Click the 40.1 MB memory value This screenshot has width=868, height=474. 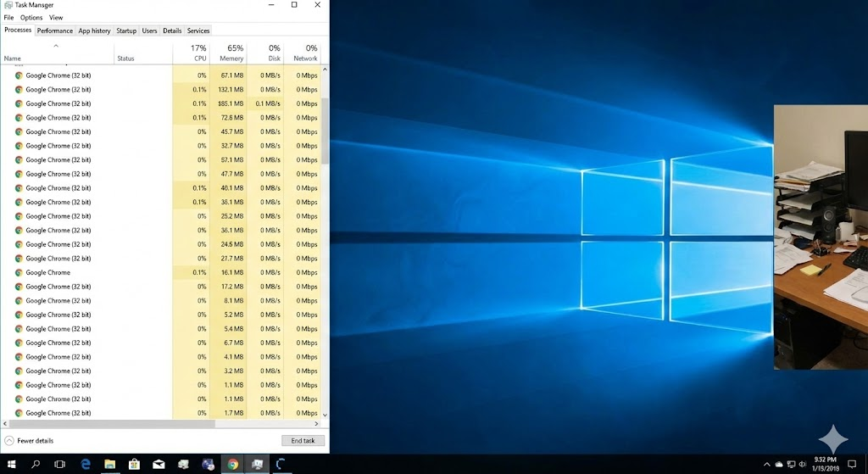click(x=232, y=188)
